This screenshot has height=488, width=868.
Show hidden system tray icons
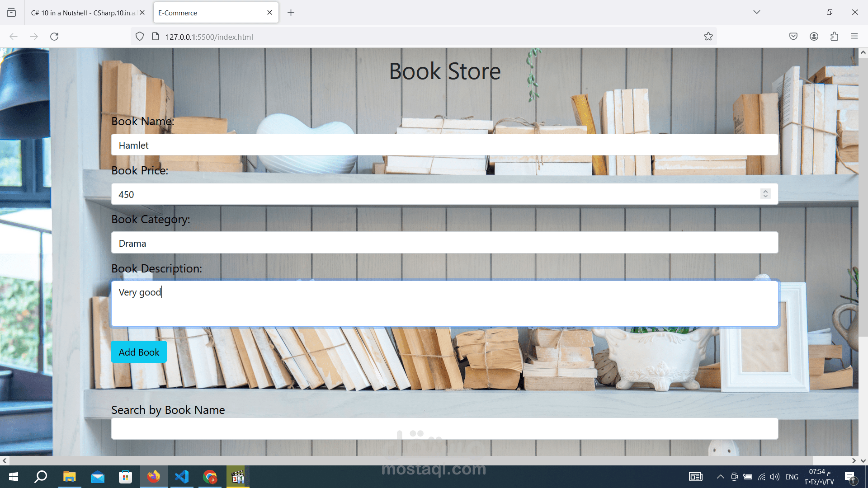tap(720, 477)
